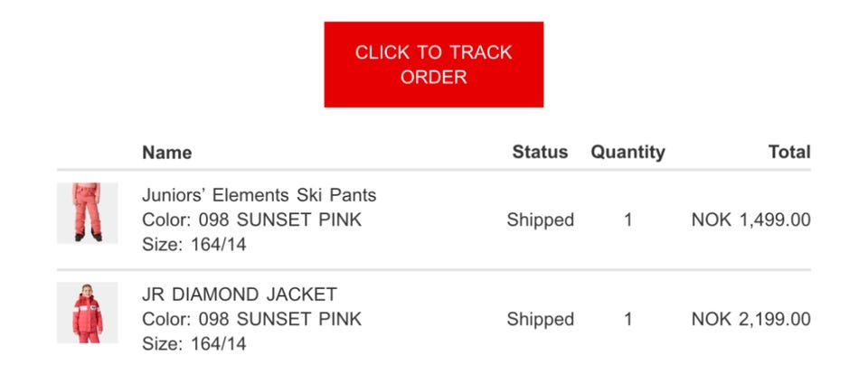868x365 pixels.
Task: Select the NOK 1,499.00 total
Action: click(x=750, y=220)
